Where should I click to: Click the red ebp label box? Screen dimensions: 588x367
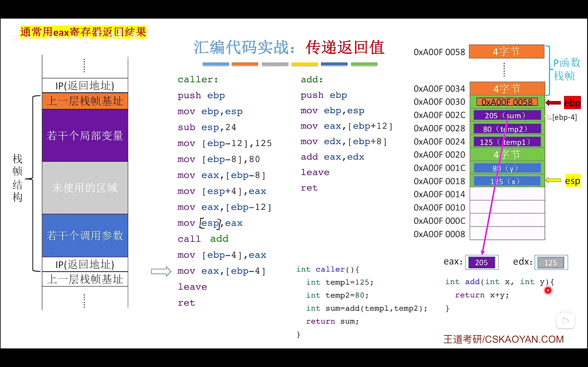(x=572, y=103)
